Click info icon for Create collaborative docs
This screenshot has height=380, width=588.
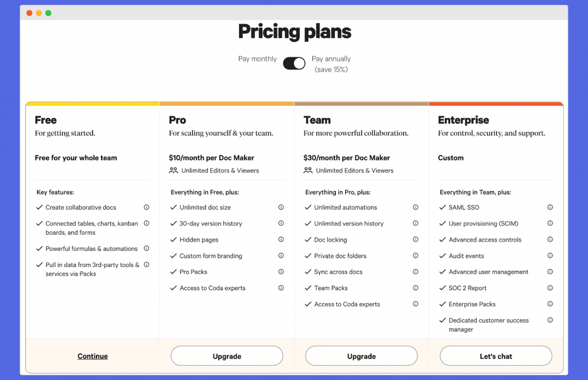146,207
